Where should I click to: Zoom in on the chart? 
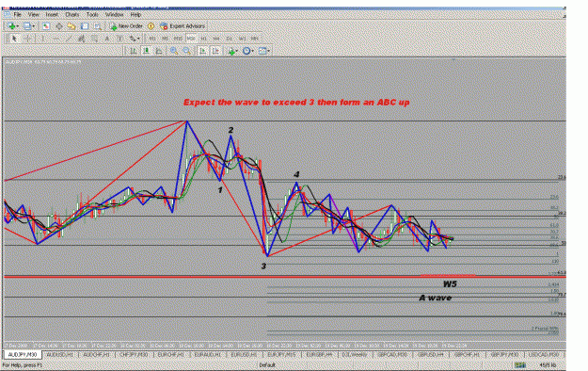click(174, 51)
